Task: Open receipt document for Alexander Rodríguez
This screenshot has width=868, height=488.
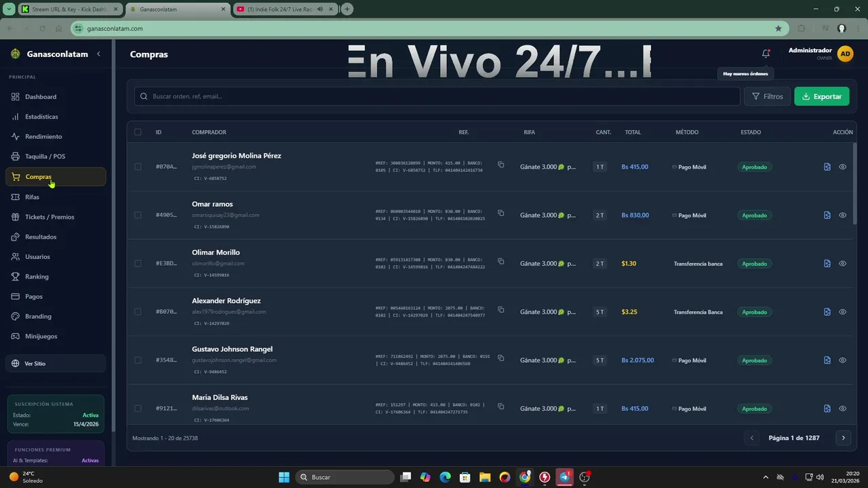Action: click(x=827, y=312)
